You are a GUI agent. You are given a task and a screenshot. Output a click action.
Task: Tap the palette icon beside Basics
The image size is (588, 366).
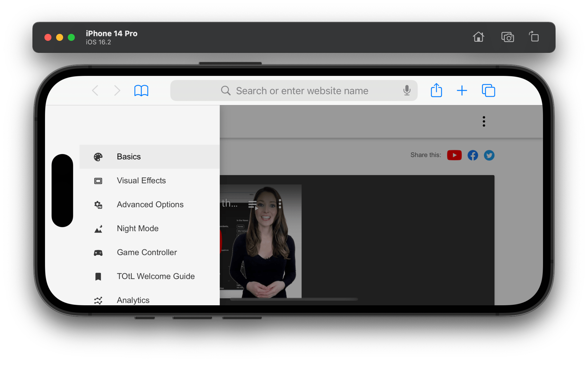[x=98, y=157]
